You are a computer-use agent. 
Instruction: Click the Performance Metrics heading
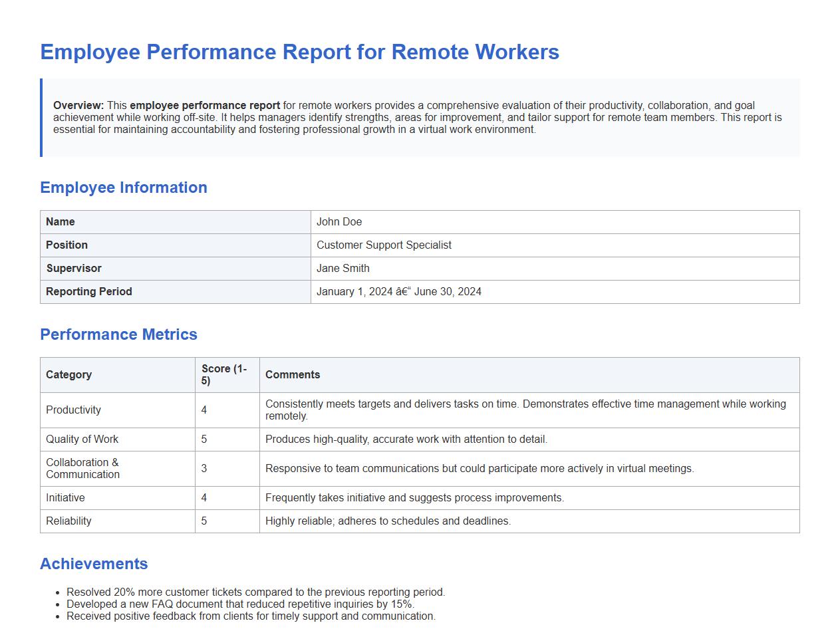pos(118,334)
